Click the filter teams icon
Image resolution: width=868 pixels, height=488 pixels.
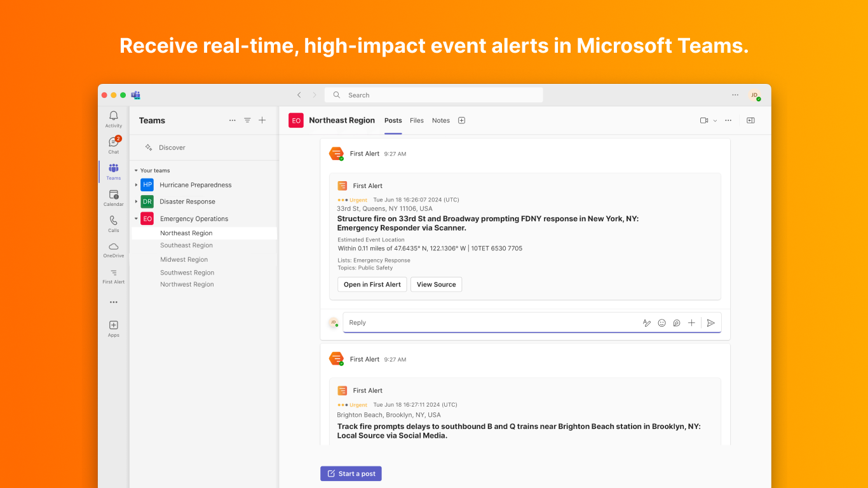click(x=247, y=120)
